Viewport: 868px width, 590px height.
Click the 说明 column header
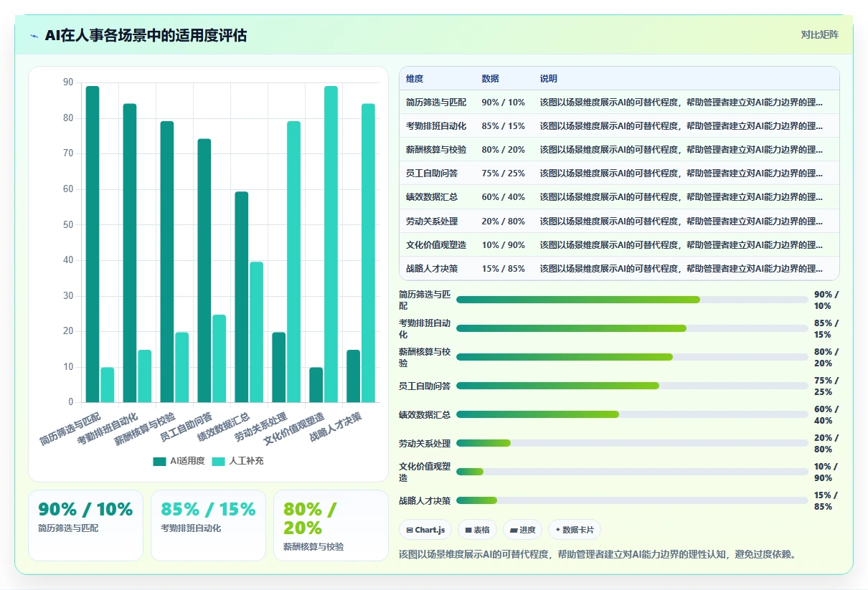[549, 79]
